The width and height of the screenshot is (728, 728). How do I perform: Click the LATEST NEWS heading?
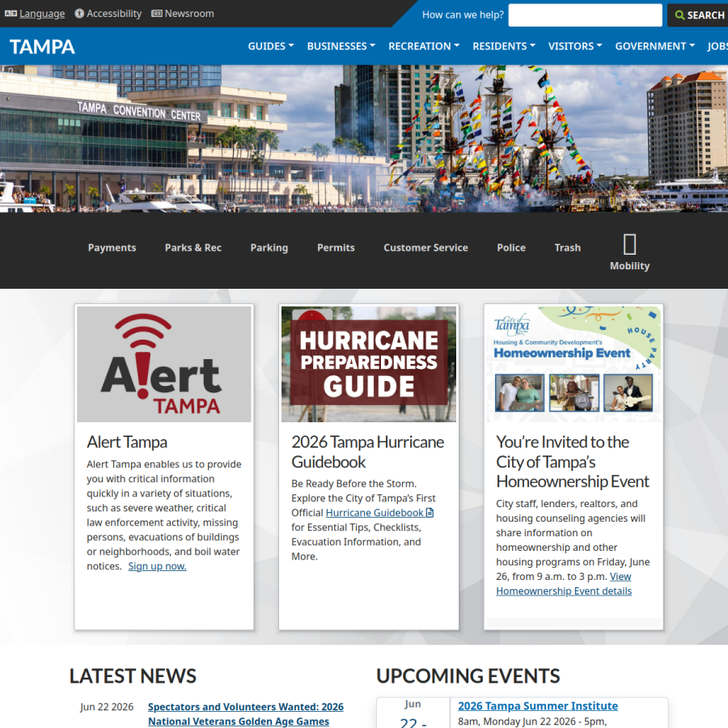pyautogui.click(x=133, y=676)
